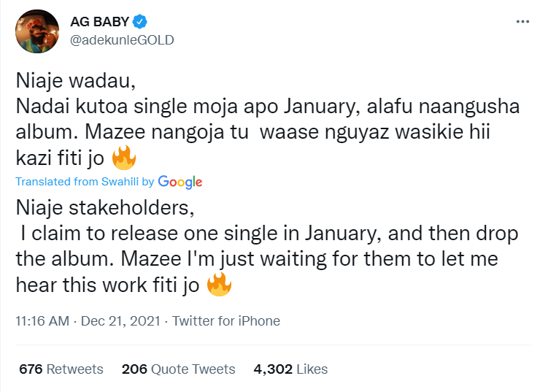This screenshot has height=392, width=540.
Task: Click the "Translated from Swahili by" label
Action: (x=84, y=182)
